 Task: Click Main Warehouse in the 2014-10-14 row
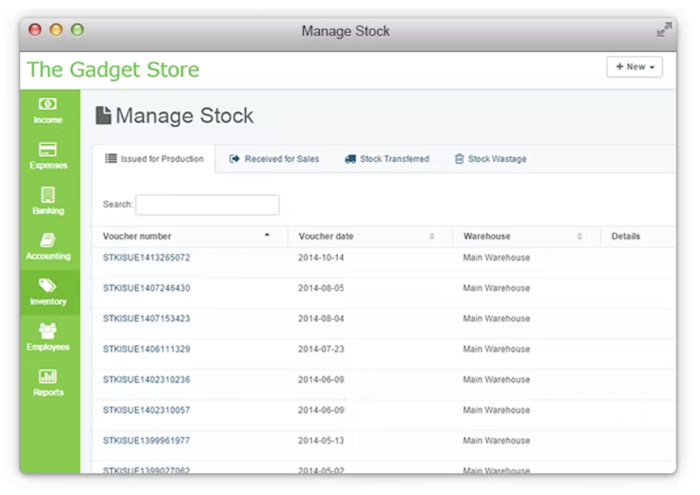pyautogui.click(x=496, y=258)
